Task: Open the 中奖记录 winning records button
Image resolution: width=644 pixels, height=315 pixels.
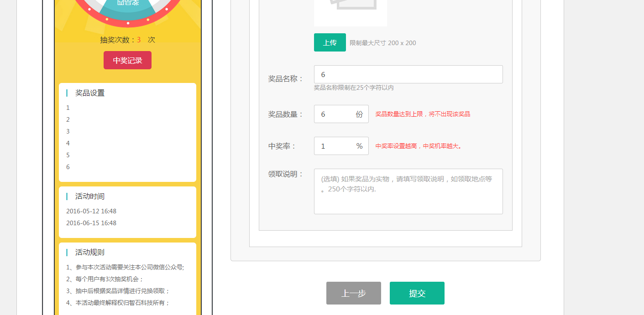Action: [127, 60]
